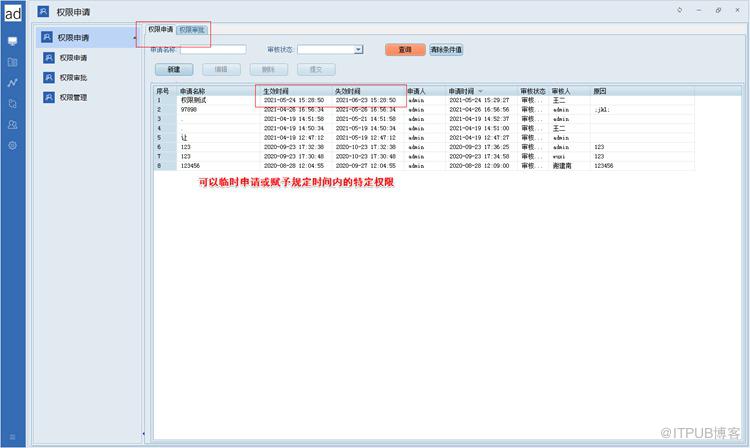Click apply time 2021-04-19 14:52:37
Image resolution: width=750 pixels, height=448 pixels.
(481, 119)
